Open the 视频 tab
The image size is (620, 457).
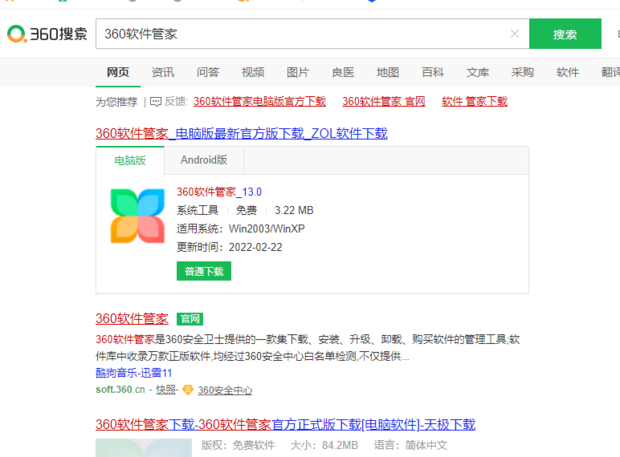253,72
